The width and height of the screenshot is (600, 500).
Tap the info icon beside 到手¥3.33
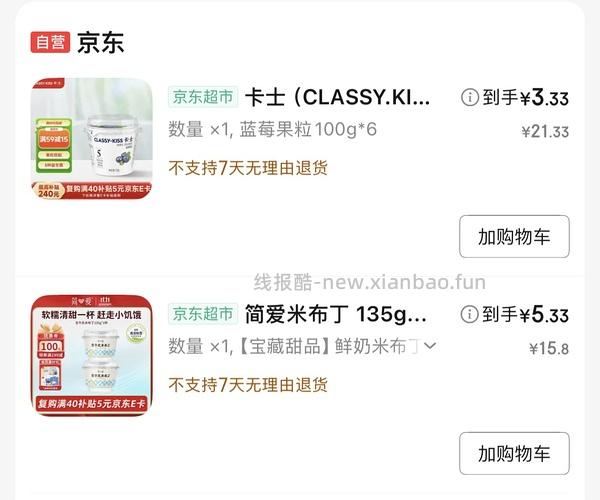[x=470, y=97]
